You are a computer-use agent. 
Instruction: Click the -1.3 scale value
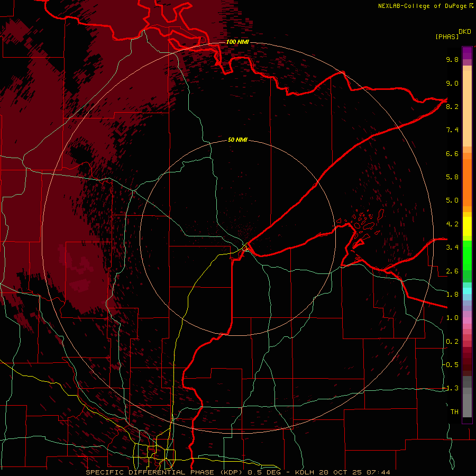coord(451,388)
